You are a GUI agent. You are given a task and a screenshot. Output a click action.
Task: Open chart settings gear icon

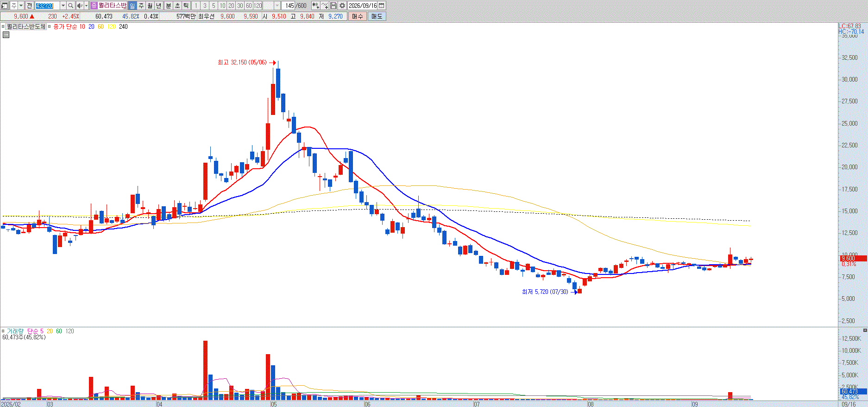[x=342, y=6]
